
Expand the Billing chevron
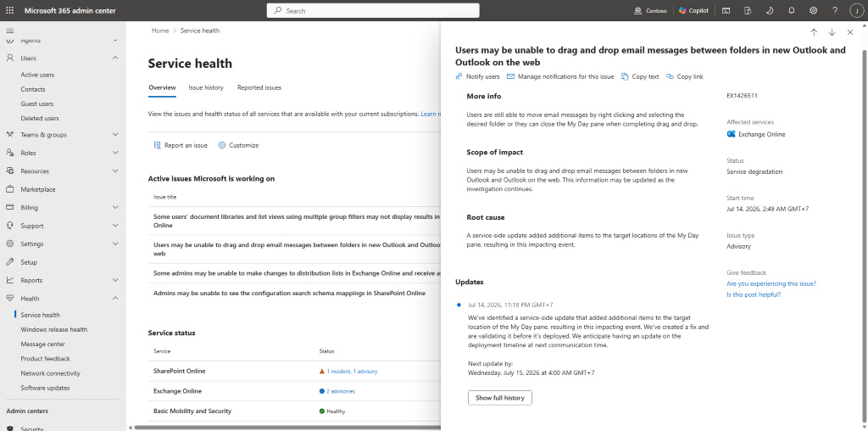[115, 208]
